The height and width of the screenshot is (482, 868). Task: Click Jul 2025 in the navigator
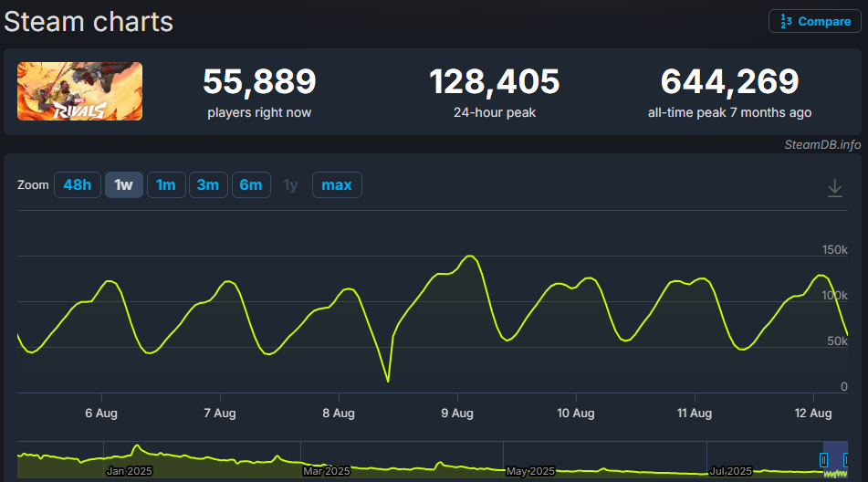(x=731, y=471)
